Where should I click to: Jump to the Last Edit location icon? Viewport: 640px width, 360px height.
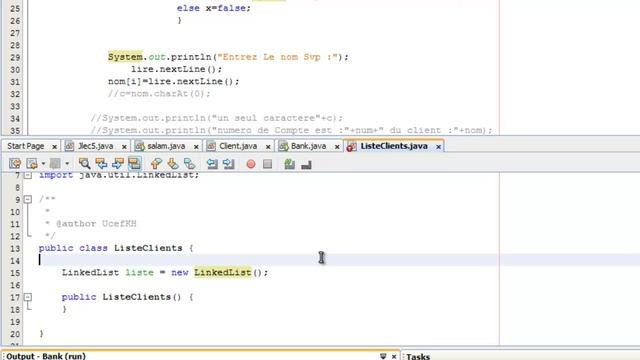click(15, 164)
